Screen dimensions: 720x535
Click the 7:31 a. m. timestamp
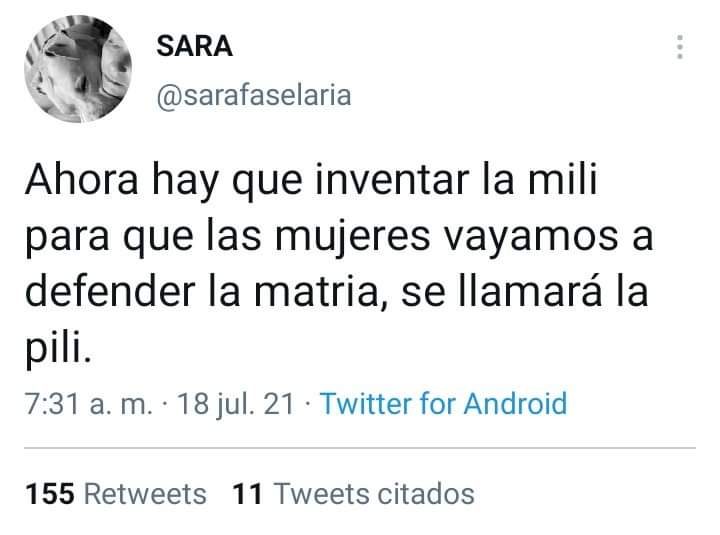[88, 404]
